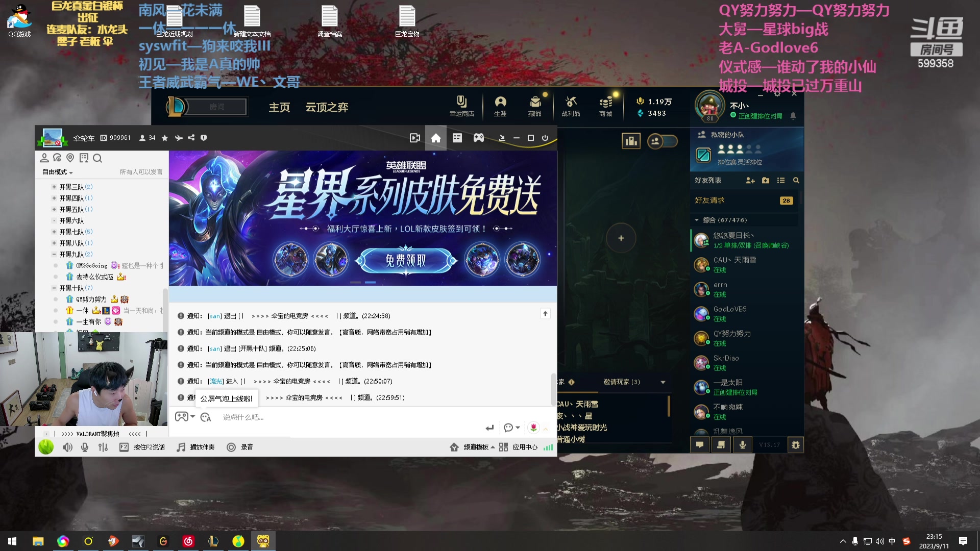Open the 主页 tab in League client
980x551 pixels.
pos(279,107)
